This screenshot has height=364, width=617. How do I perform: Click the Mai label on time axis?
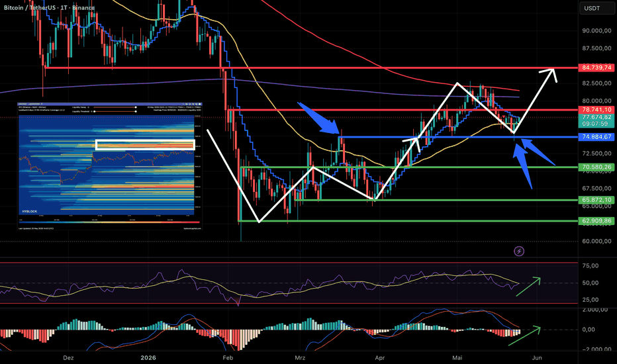click(x=457, y=357)
